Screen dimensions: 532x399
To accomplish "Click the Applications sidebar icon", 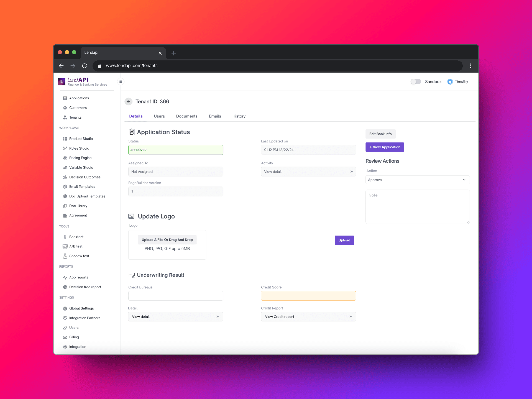I will click(x=65, y=98).
